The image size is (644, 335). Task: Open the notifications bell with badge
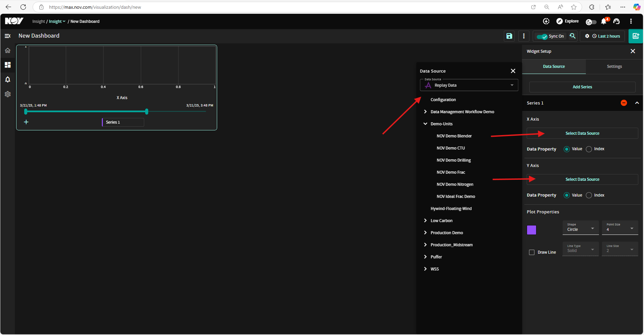click(x=604, y=21)
